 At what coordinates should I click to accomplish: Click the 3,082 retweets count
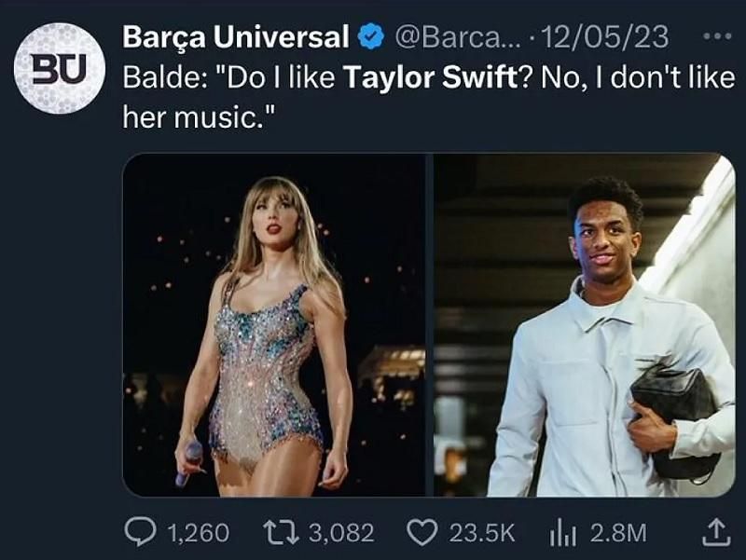(341, 533)
